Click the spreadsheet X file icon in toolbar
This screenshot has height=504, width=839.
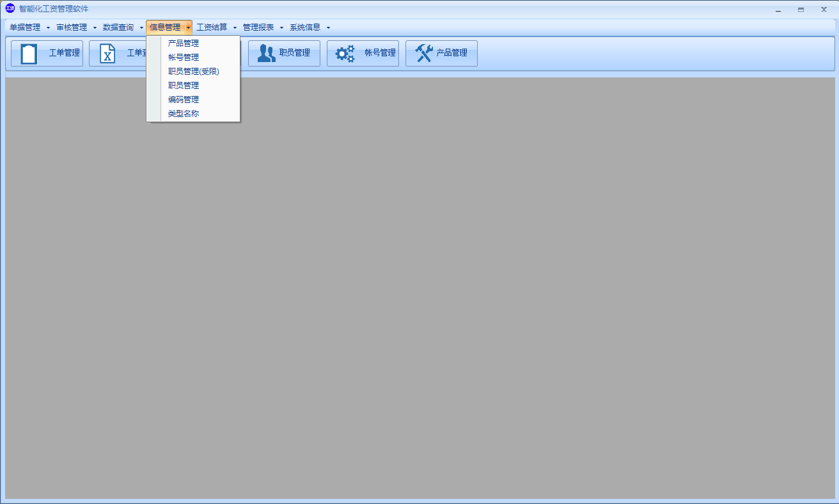107,54
